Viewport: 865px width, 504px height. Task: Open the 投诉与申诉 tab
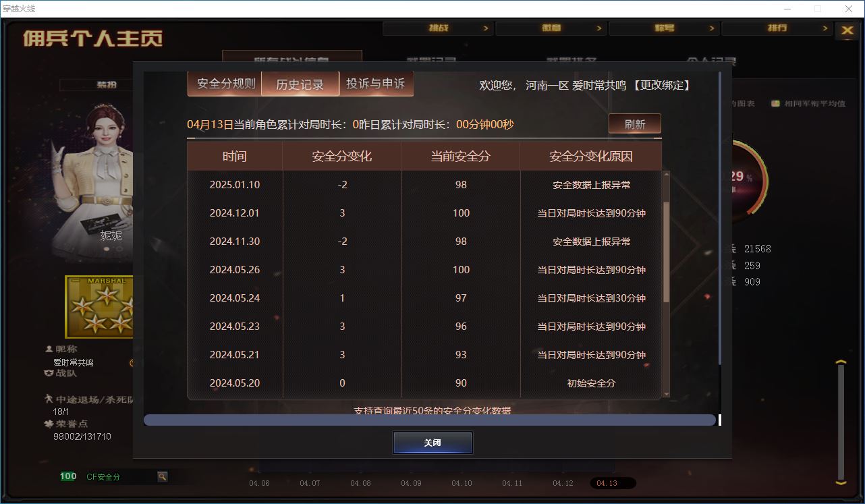click(x=375, y=84)
